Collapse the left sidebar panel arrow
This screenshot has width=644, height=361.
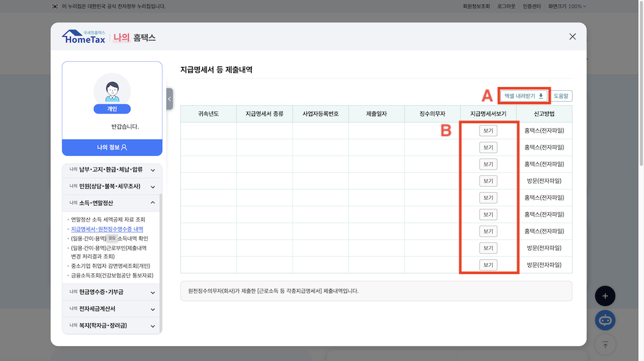[x=169, y=99]
